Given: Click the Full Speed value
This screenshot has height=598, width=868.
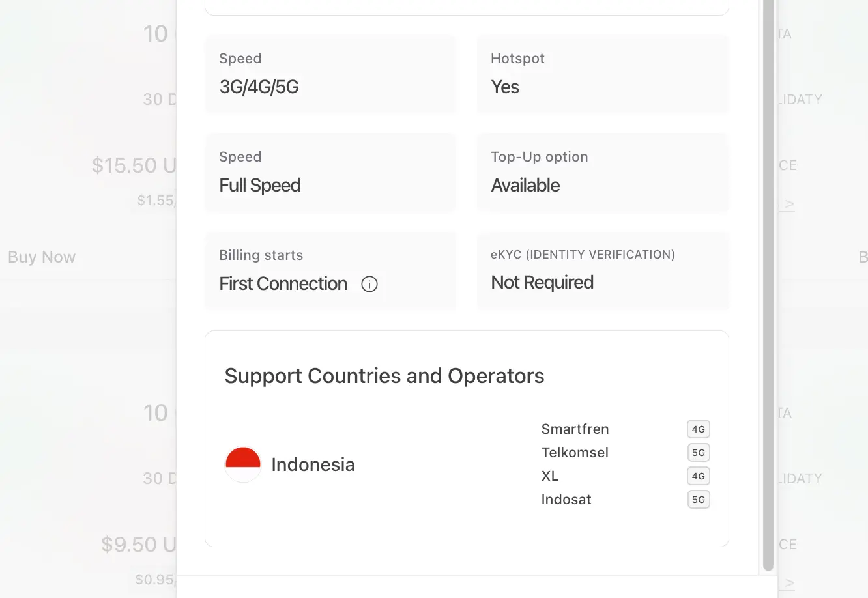Looking at the screenshot, I should tap(260, 186).
